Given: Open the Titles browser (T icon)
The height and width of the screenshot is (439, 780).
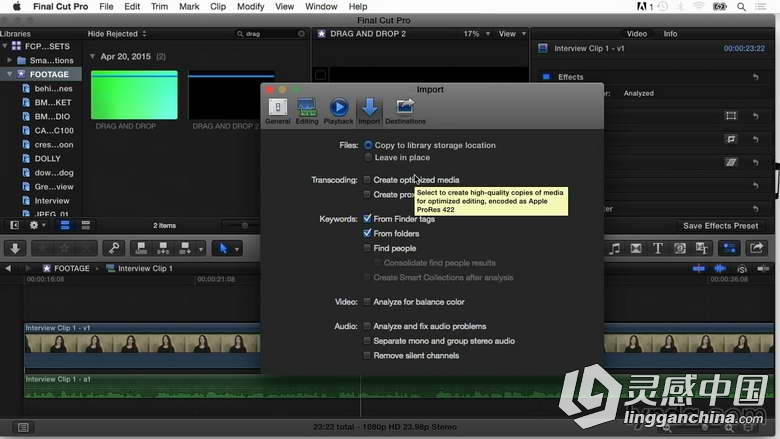Looking at the screenshot, I should pyautogui.click(x=658, y=248).
